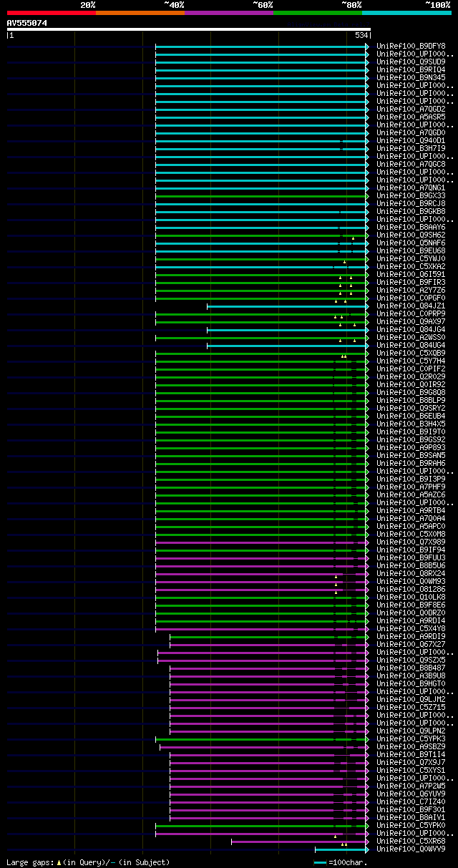Click the cyan ~100% identity legend segment
The height and width of the screenshot is (868, 458).
tap(406, 13)
